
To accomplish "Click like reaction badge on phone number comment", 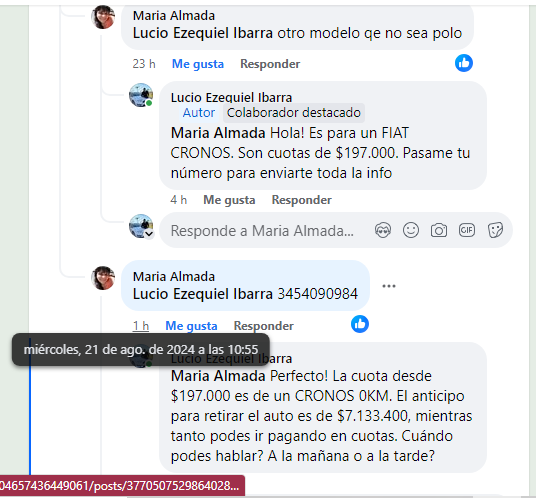I will coord(360,324).
